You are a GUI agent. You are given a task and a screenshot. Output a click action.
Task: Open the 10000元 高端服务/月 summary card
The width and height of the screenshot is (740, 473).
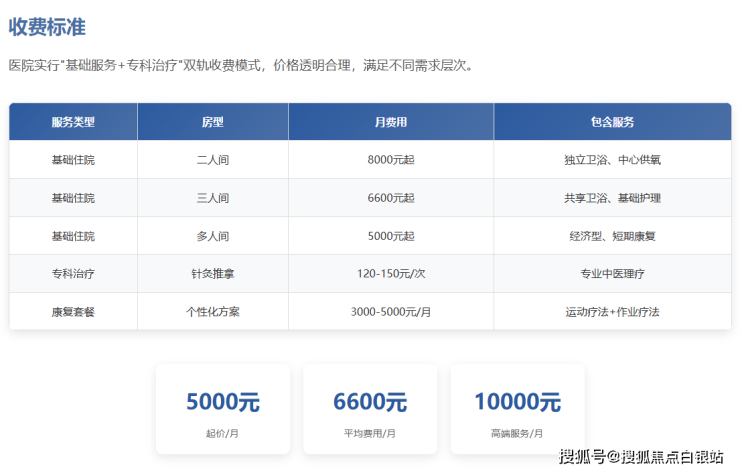[517, 411]
